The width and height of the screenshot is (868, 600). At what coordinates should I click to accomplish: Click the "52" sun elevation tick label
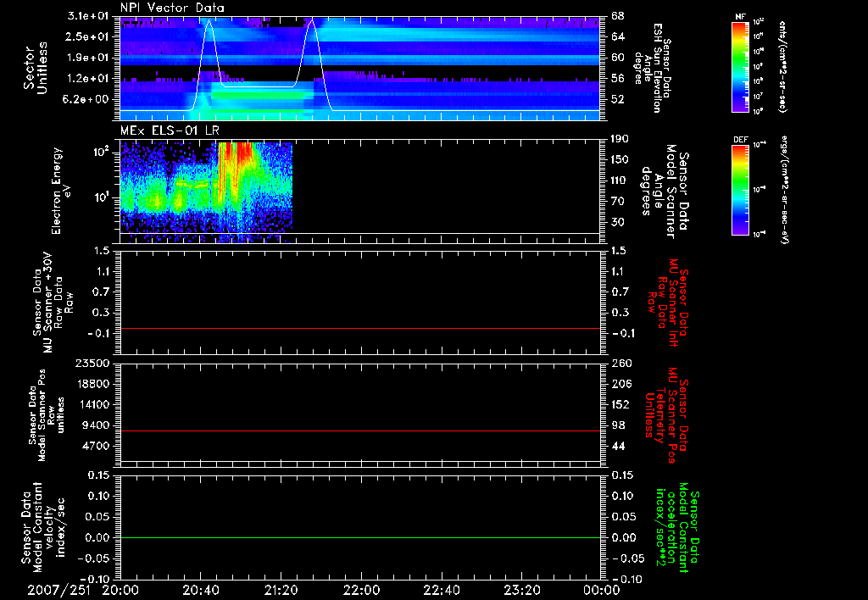[x=617, y=99]
